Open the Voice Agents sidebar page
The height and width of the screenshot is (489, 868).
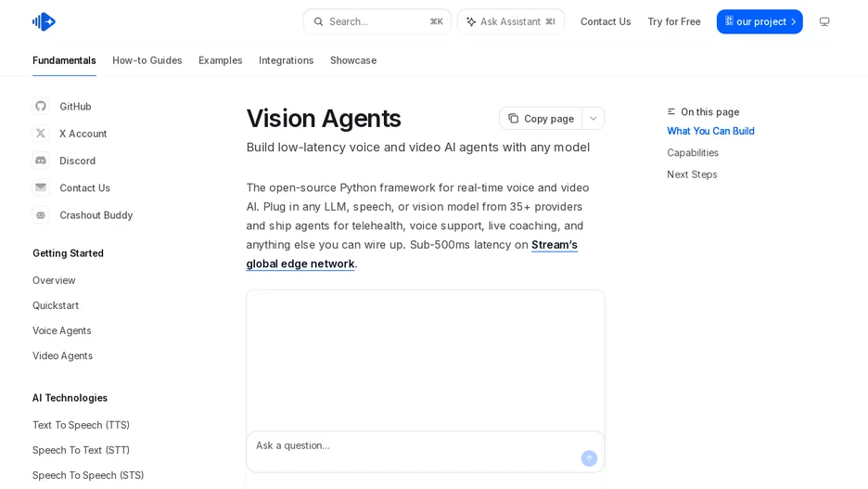[x=62, y=330]
